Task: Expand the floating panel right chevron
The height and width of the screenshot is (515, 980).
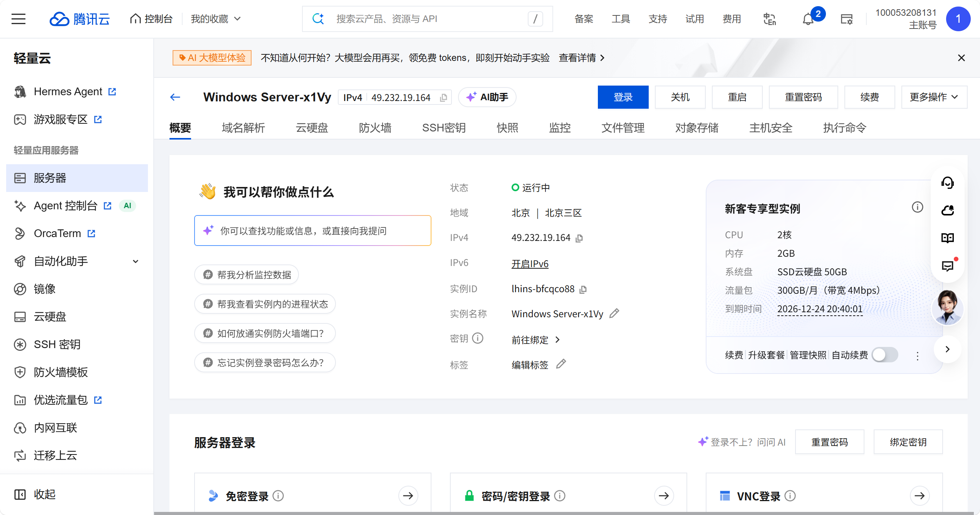Action: pyautogui.click(x=948, y=349)
